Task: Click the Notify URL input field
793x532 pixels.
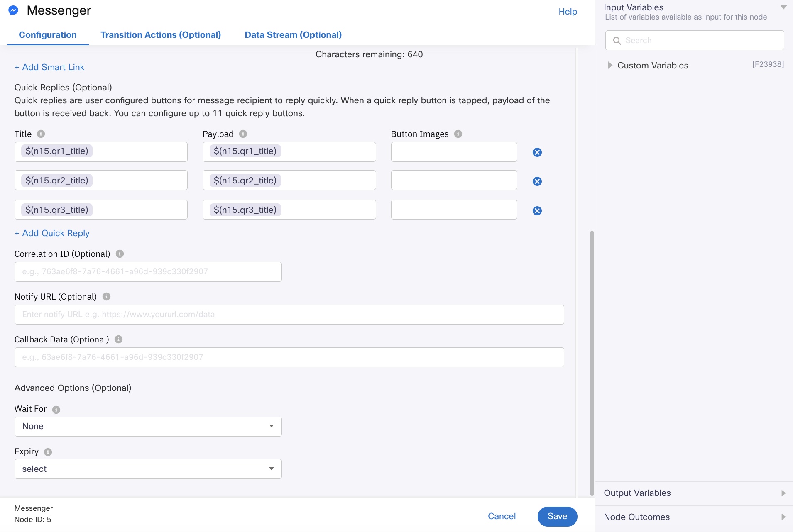Action: pyautogui.click(x=289, y=315)
